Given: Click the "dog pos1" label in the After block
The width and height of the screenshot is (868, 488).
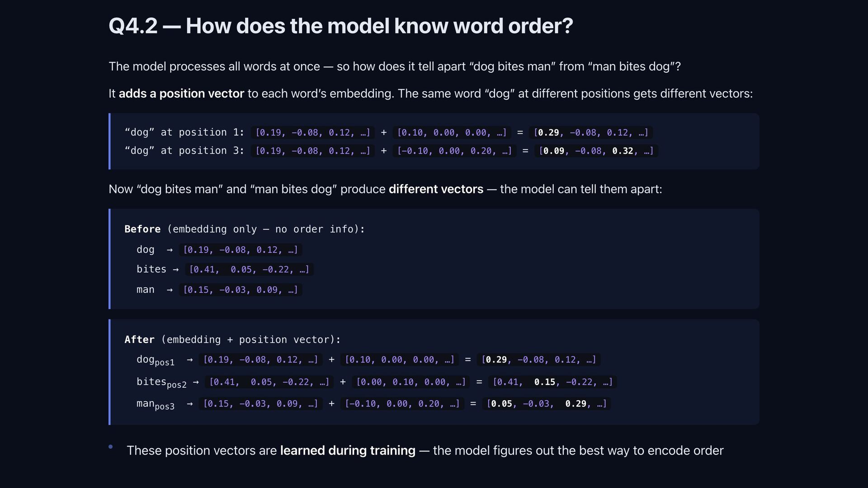Looking at the screenshot, I should point(155,360).
